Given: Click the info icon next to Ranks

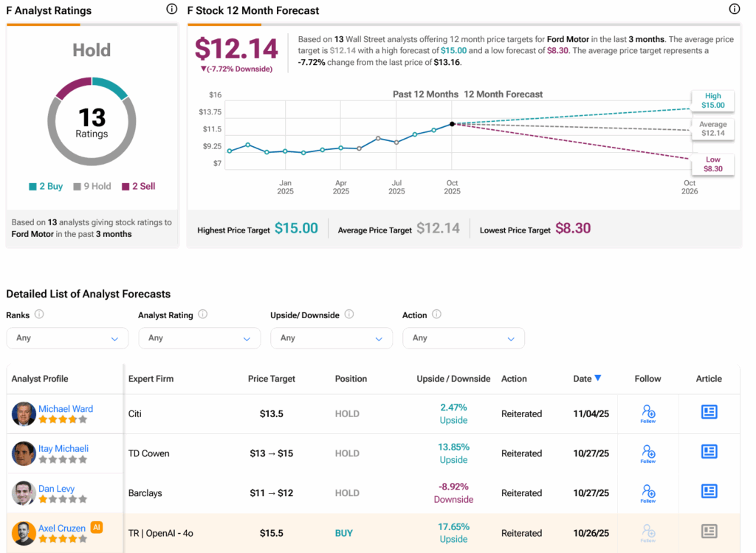Looking at the screenshot, I should 39,315.
